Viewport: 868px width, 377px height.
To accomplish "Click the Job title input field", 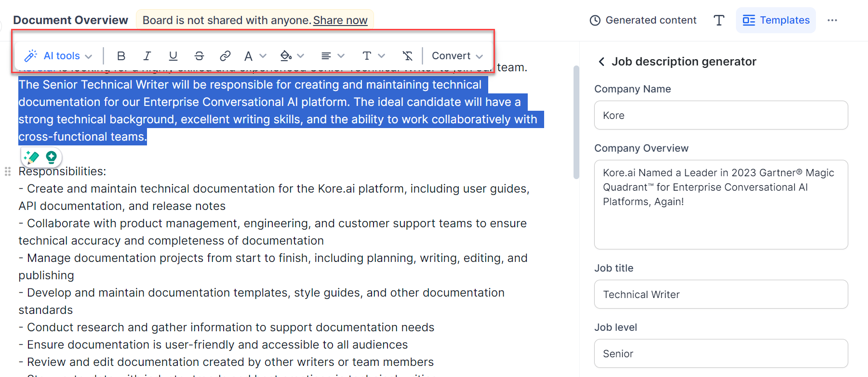I will pyautogui.click(x=721, y=294).
